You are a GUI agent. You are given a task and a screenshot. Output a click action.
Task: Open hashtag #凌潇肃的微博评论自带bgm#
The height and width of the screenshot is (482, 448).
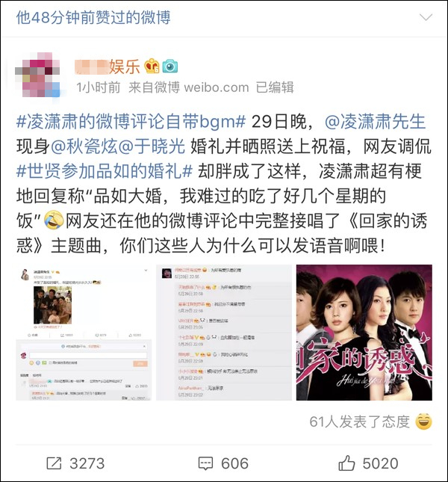[131, 122]
